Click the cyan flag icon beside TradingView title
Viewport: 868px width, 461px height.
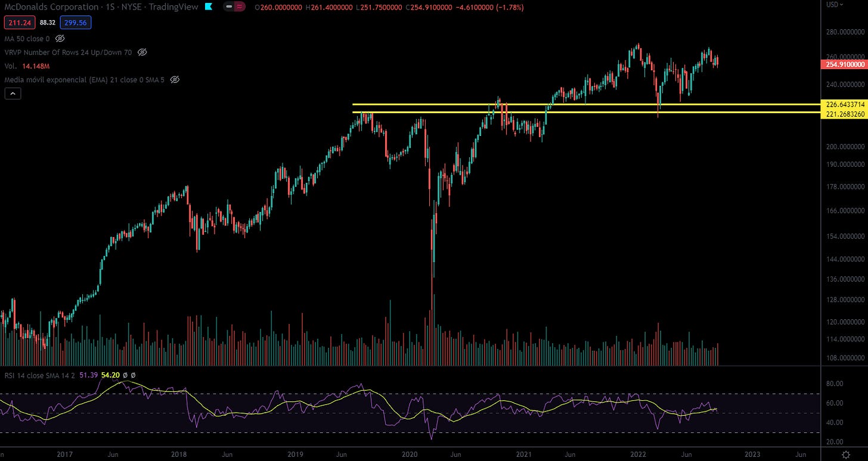coord(208,7)
